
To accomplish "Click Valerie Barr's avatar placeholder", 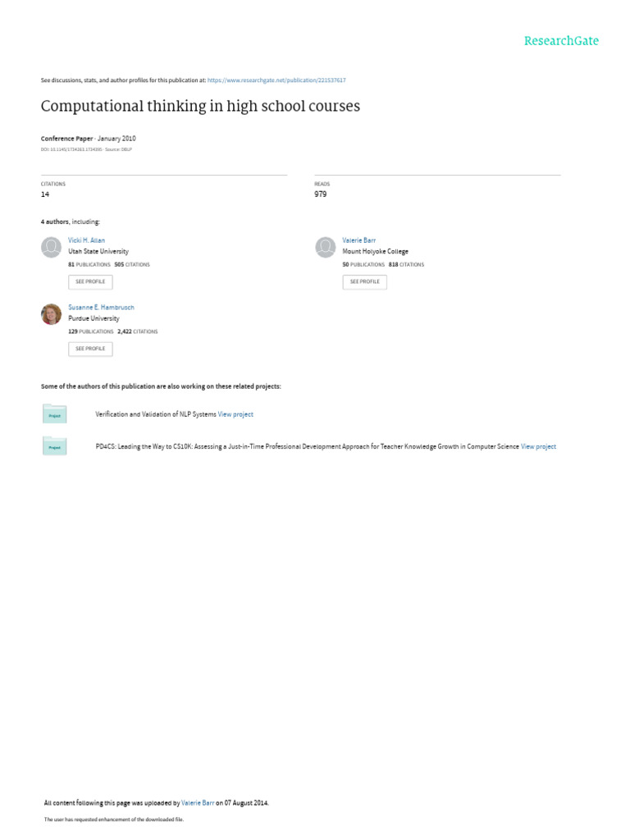I will [x=325, y=248].
